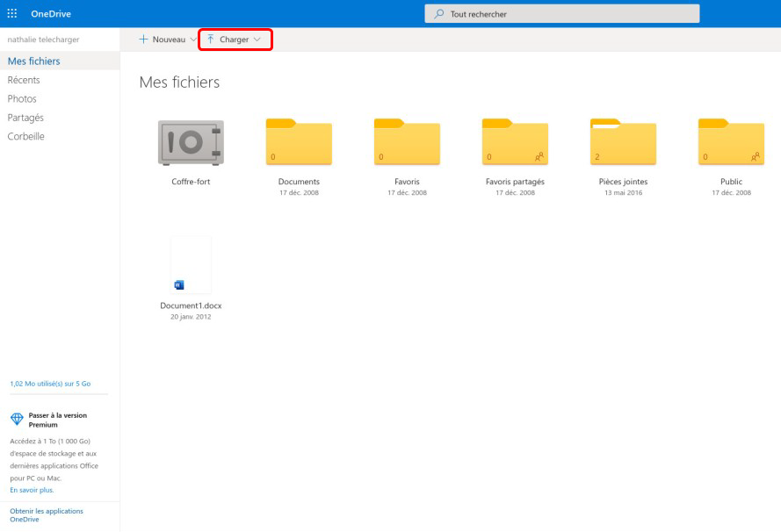
Task: Click the plus icon beside Nouveau
Action: 143,40
